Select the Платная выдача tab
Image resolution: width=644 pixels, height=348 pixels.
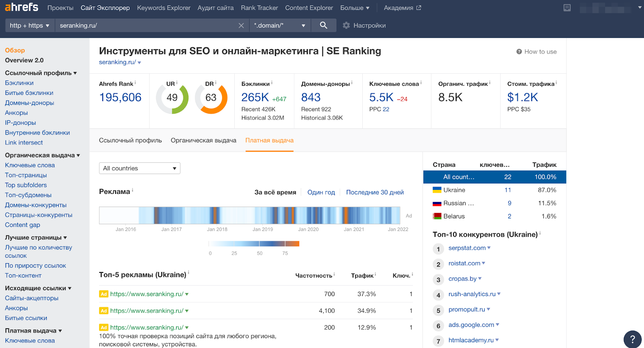(x=269, y=140)
